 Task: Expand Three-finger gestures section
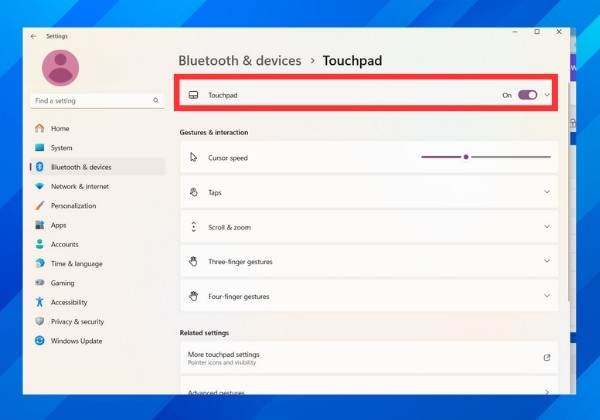coord(547,261)
